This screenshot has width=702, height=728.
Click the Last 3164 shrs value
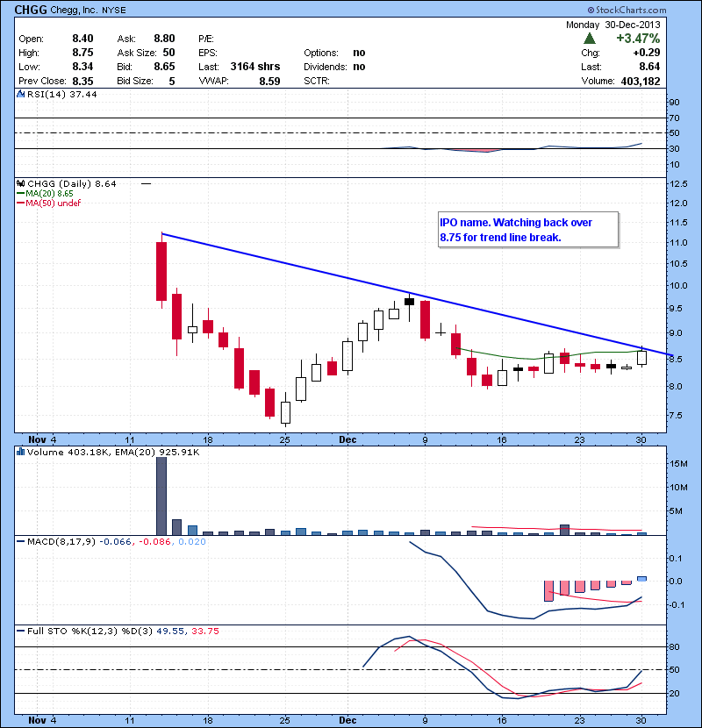(255, 67)
